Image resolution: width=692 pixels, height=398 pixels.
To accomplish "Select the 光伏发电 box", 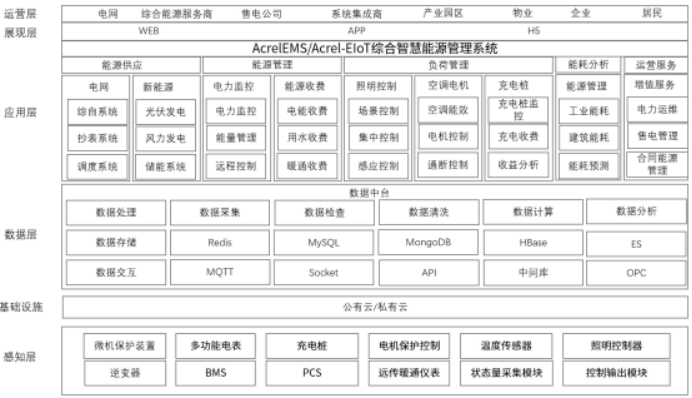I will pos(165,112).
